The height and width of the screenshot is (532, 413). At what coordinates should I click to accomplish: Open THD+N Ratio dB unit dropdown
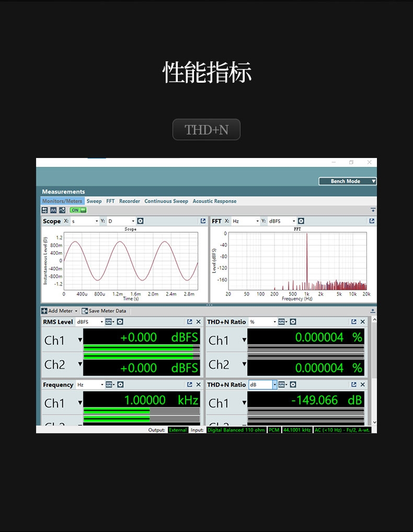coord(274,384)
